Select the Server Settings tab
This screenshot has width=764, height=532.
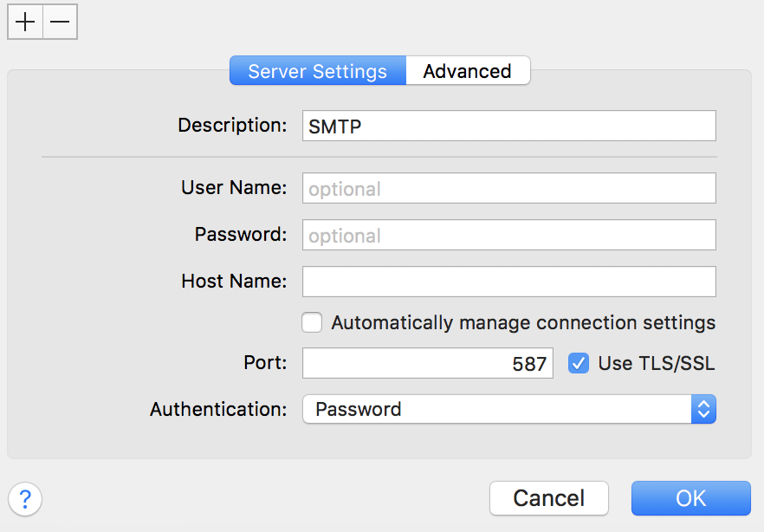(x=317, y=71)
